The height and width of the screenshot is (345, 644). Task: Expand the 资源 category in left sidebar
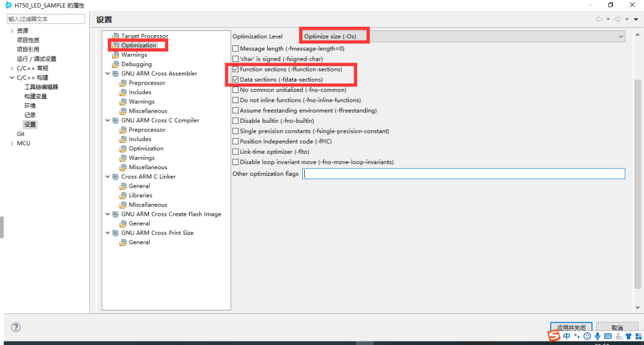(12, 31)
